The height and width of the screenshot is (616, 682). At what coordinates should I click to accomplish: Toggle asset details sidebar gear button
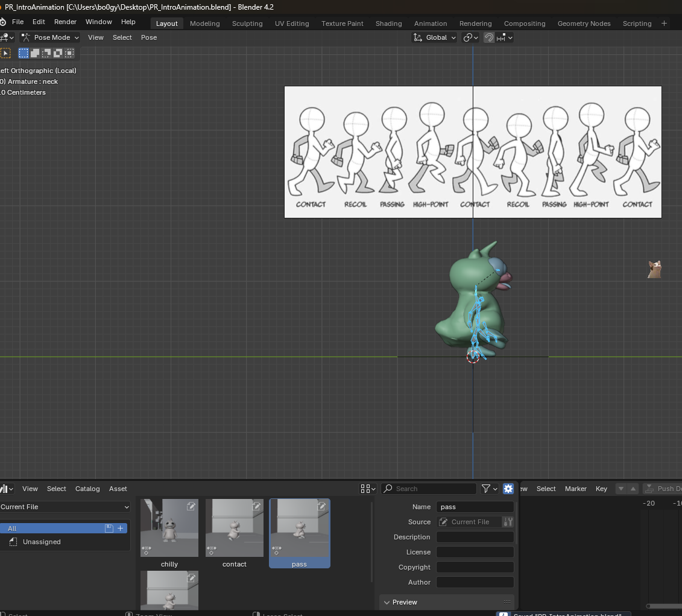508,489
